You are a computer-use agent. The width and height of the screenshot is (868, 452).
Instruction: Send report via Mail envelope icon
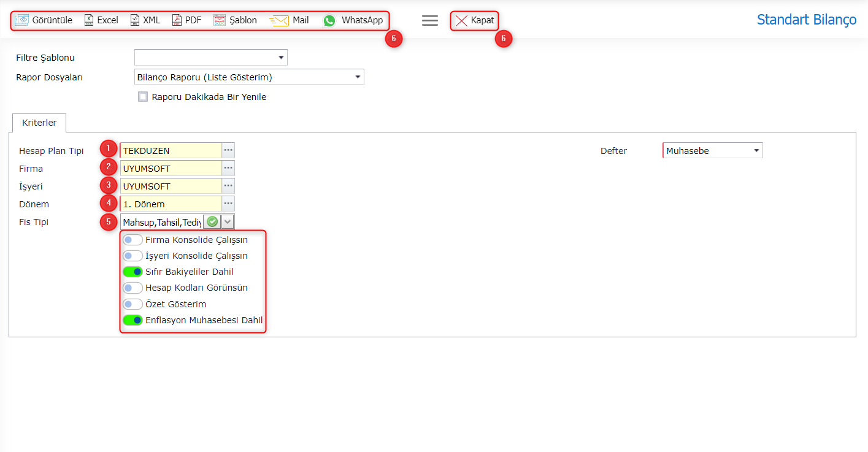(x=279, y=20)
